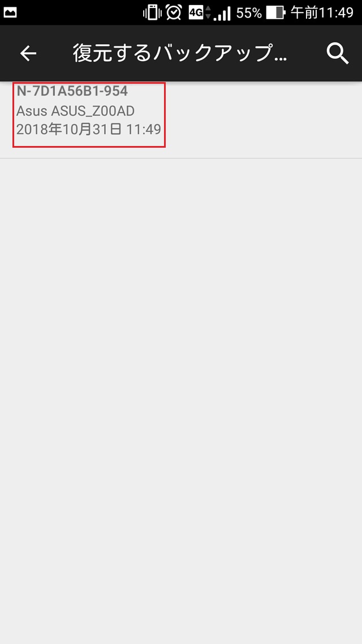Viewport: 362px width, 644px height.
Task: Tap the divider line under the backup entry
Action: tap(181, 158)
